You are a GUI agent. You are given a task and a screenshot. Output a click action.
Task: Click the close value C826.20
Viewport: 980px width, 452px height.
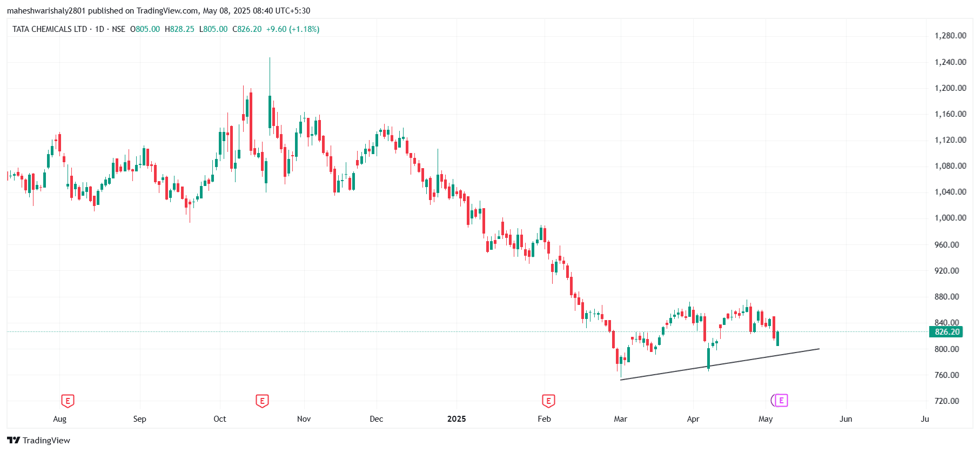247,29
